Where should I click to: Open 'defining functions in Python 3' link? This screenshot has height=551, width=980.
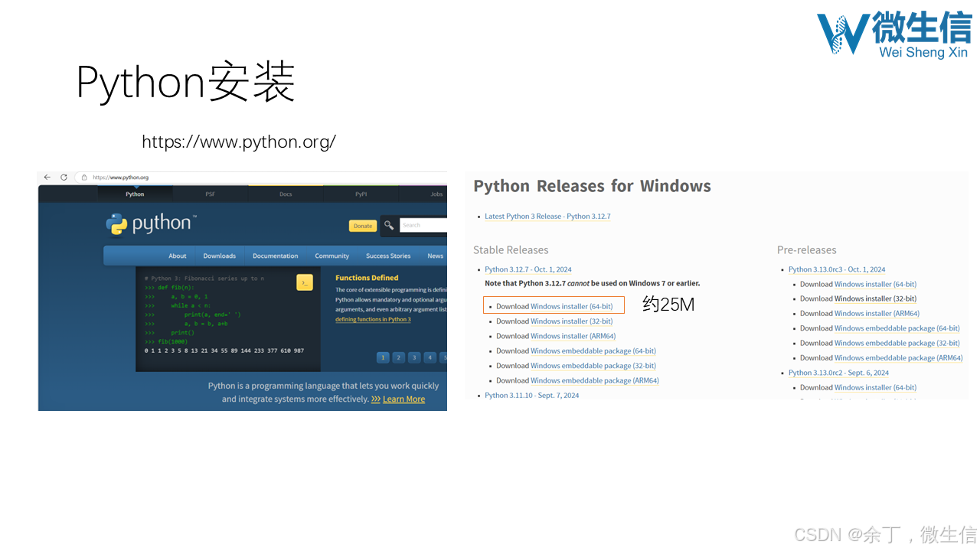[x=373, y=319]
